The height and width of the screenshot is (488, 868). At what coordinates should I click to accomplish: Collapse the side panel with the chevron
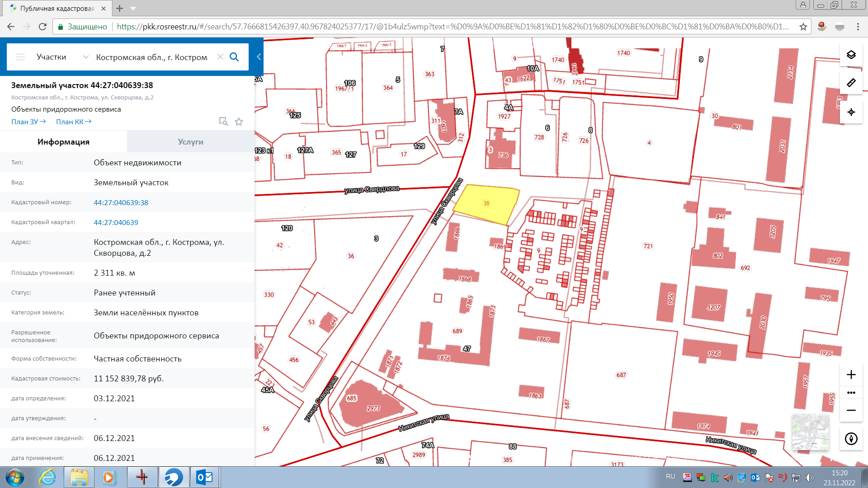(259, 57)
